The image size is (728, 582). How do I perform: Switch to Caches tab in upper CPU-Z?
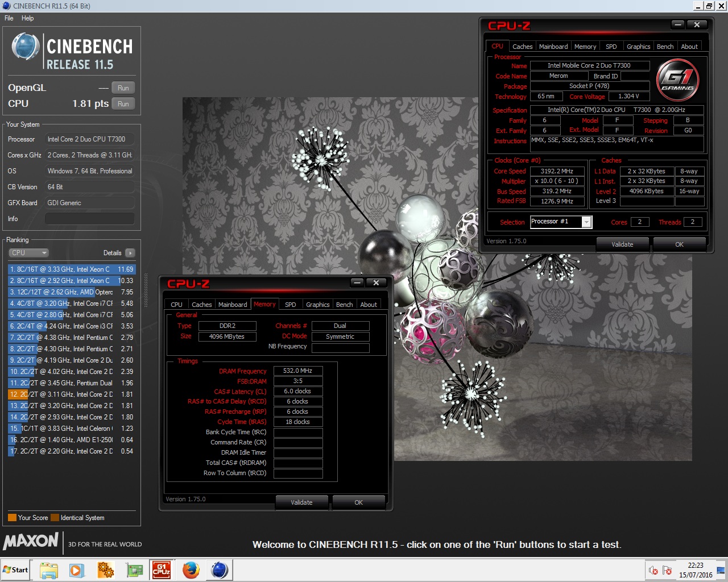[522, 47]
